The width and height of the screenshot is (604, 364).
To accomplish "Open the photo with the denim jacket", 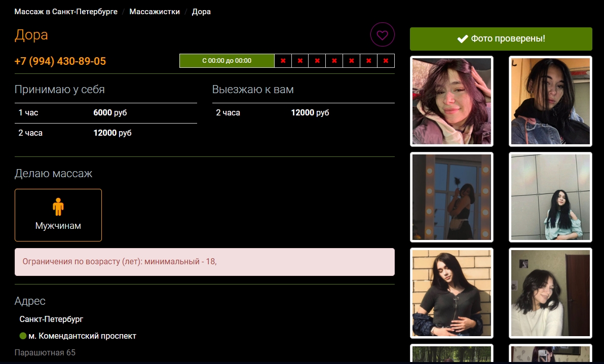I will tap(550, 101).
